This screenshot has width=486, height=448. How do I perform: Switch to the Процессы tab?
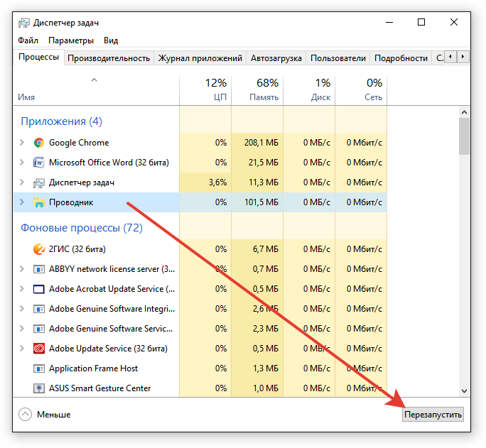(x=39, y=58)
